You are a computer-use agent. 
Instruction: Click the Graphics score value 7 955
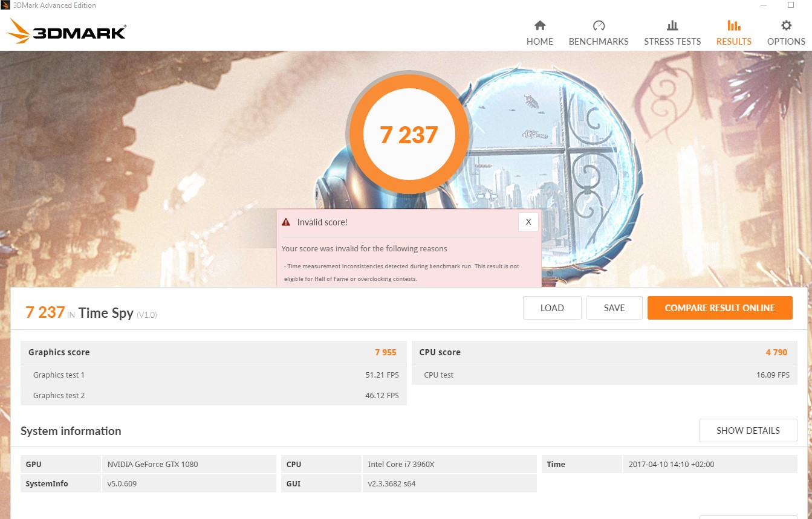(x=386, y=352)
